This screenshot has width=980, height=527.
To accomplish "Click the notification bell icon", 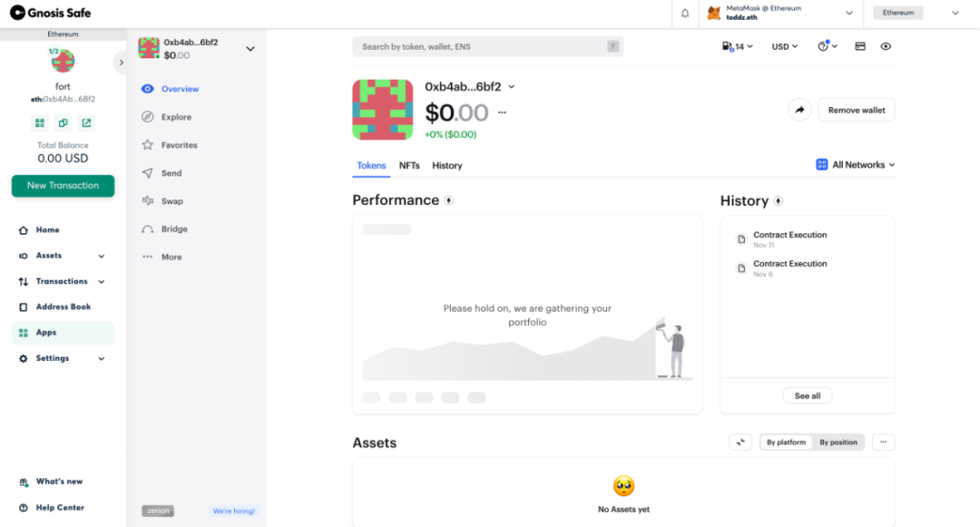I will (x=685, y=13).
